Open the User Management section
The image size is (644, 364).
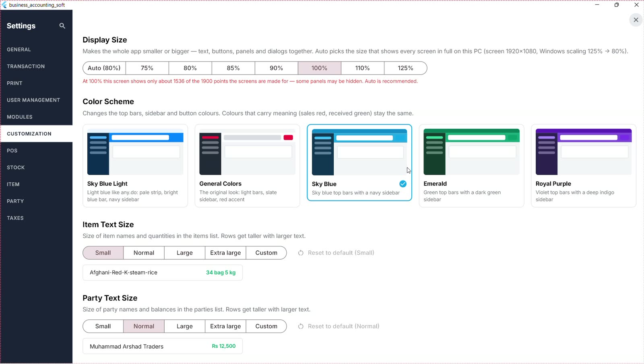coord(36,100)
